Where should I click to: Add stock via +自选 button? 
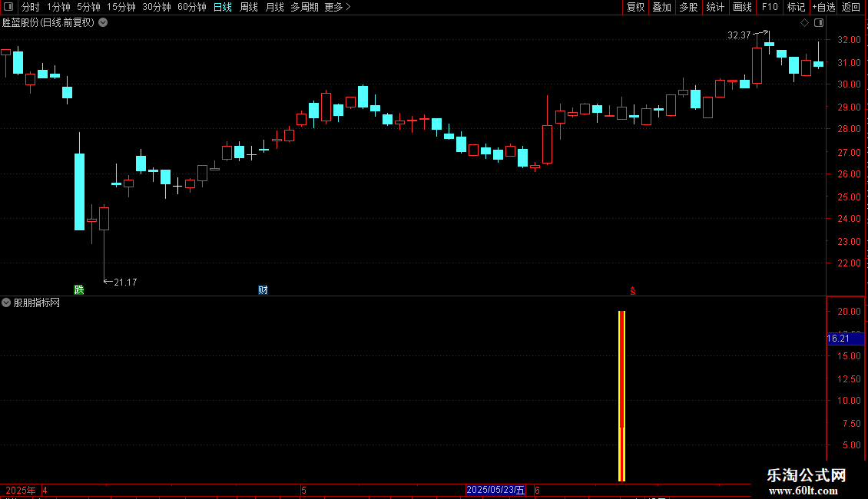tap(823, 7)
